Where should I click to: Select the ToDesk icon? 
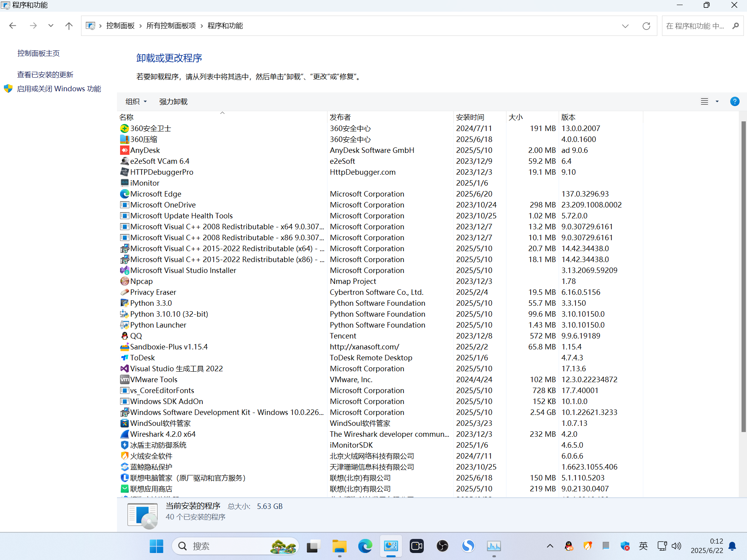124,358
